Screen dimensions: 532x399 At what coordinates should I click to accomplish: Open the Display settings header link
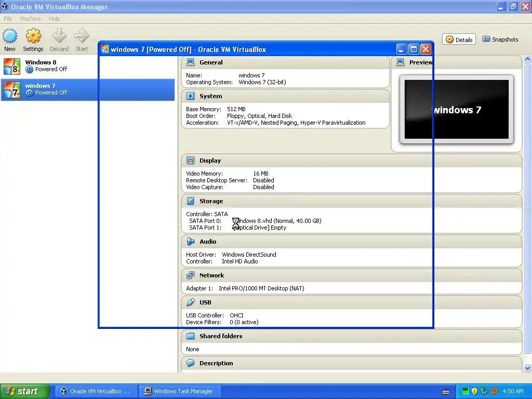point(210,161)
